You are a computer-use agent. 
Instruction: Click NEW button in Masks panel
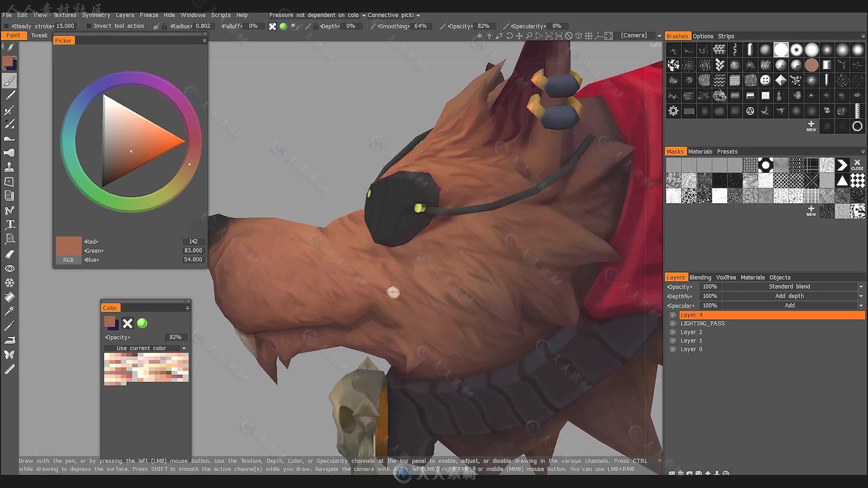coord(811,211)
